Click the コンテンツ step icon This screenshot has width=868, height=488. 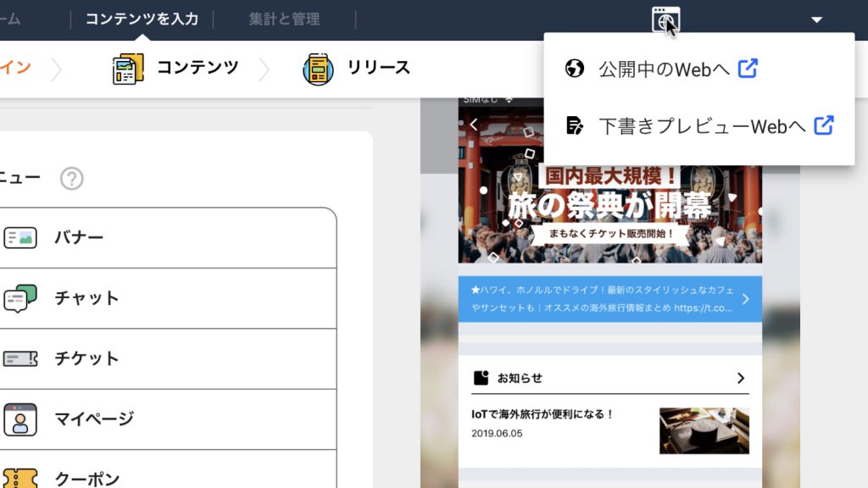(x=128, y=69)
